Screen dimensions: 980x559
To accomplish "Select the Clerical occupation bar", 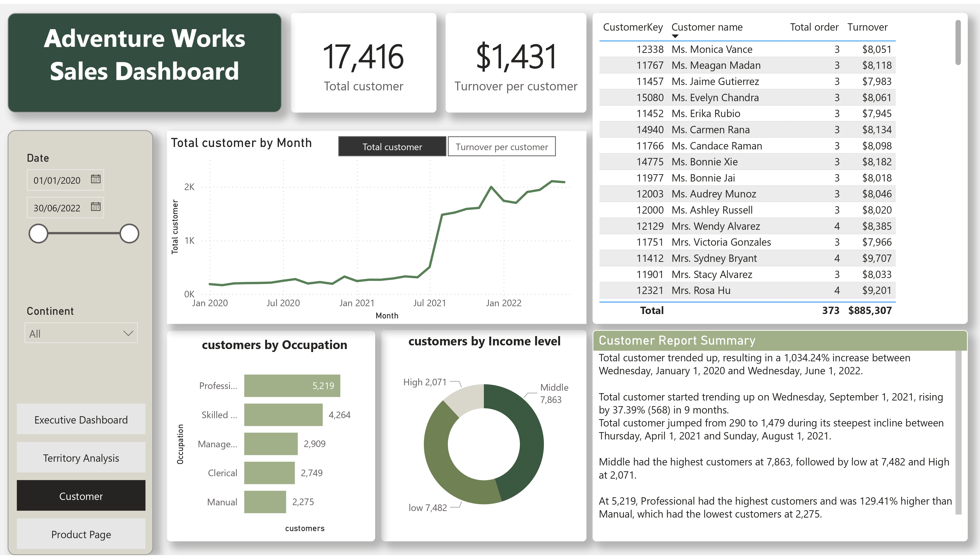I will [x=269, y=473].
